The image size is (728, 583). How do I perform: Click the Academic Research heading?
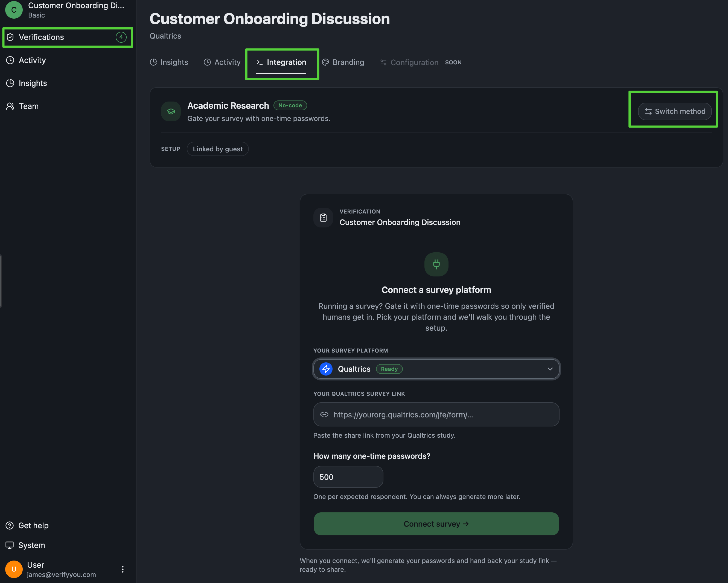[x=228, y=105]
